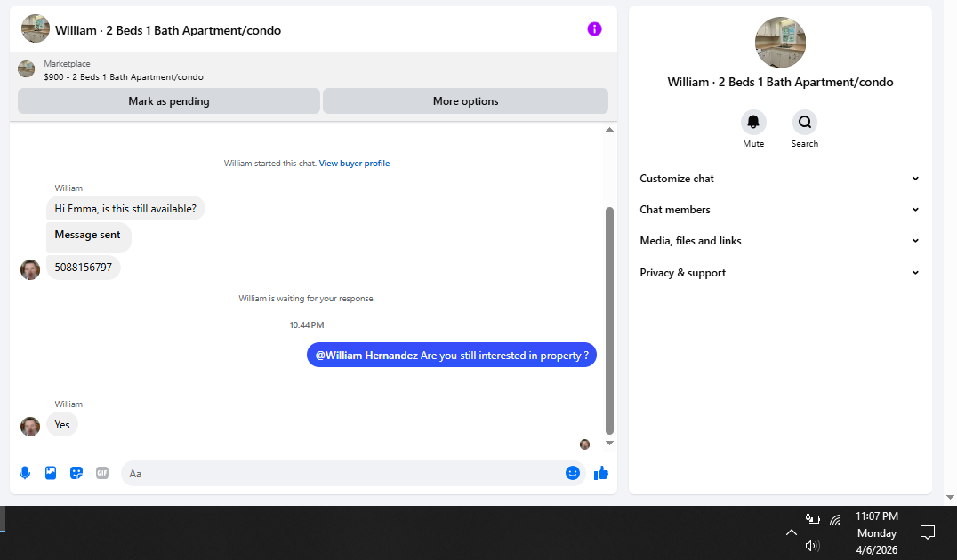This screenshot has height=560, width=957.
Task: Click chat scrollbar down arrow
Action: coord(609,444)
